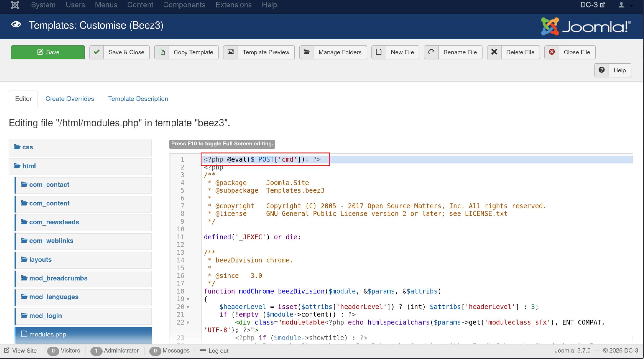The width and height of the screenshot is (644, 359).
Task: Click the Delete File X icon
Action: click(x=494, y=52)
